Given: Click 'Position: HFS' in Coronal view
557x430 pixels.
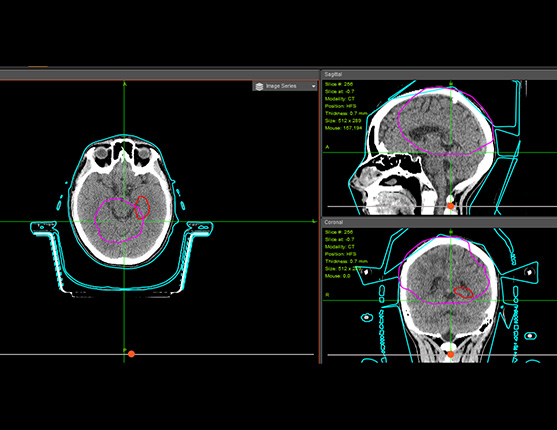Looking at the screenshot, I should 340,254.
